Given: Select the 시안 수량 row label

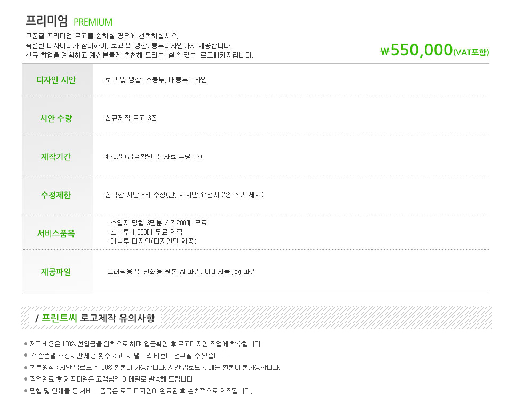Looking at the screenshot, I should pyautogui.click(x=56, y=118).
